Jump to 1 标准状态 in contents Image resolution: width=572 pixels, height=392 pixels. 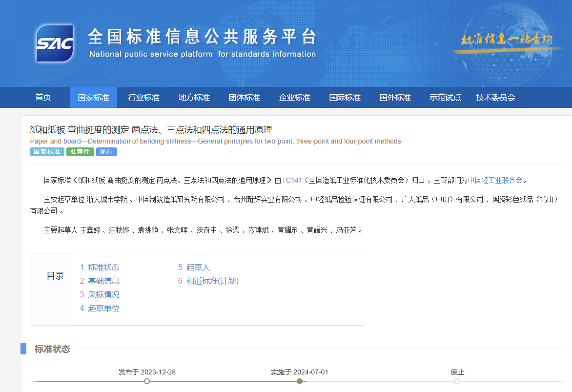click(100, 267)
